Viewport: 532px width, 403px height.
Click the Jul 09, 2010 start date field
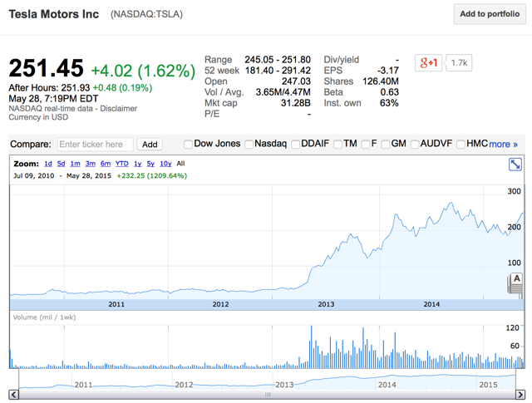[x=33, y=175]
